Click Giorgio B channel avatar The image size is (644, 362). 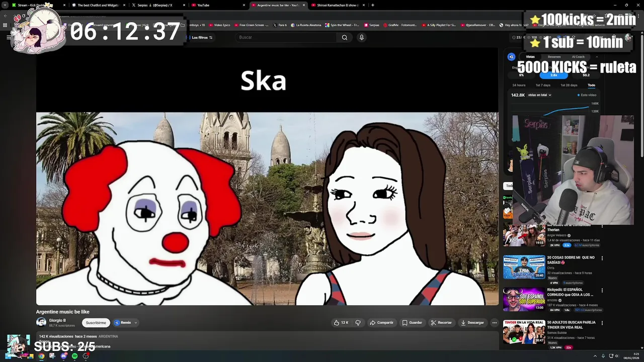pos(41,322)
